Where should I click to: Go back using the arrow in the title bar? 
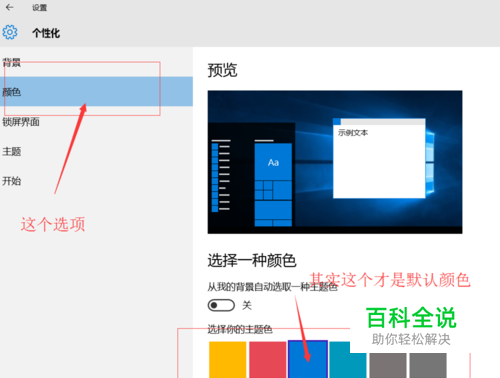coord(9,7)
